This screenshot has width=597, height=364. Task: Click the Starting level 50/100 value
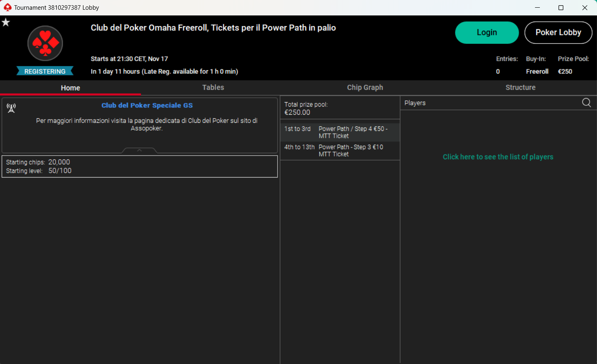pos(60,171)
